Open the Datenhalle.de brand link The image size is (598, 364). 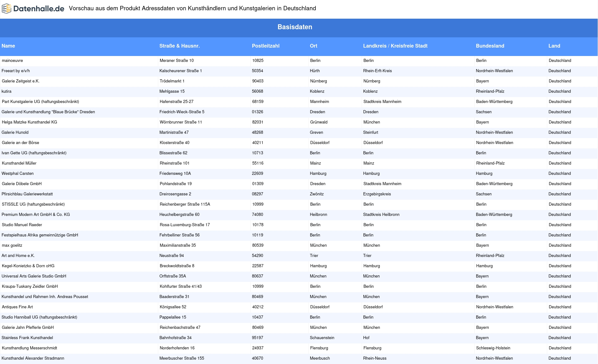point(33,9)
